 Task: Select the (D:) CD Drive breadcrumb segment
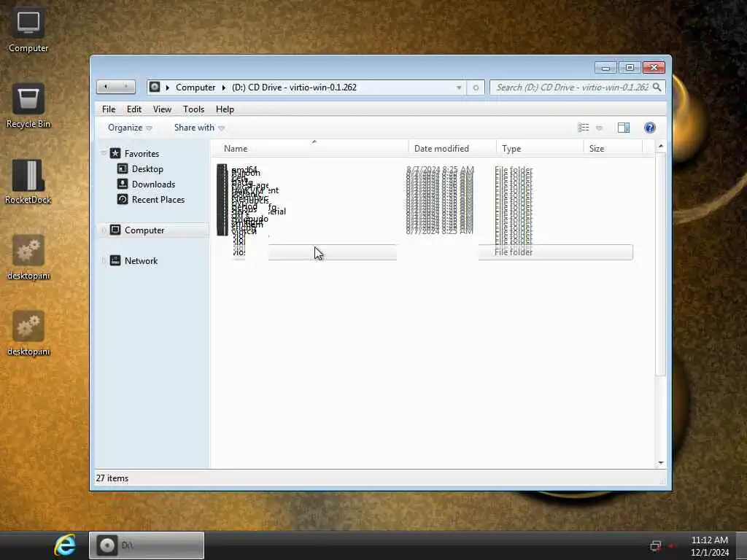(x=294, y=87)
